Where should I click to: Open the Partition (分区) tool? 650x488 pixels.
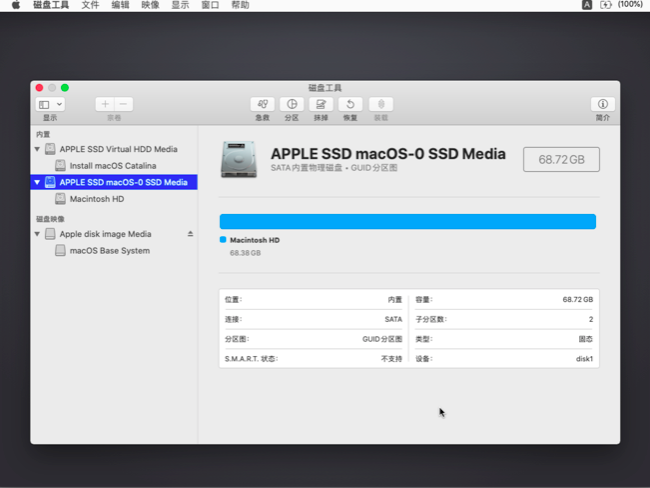click(292, 104)
